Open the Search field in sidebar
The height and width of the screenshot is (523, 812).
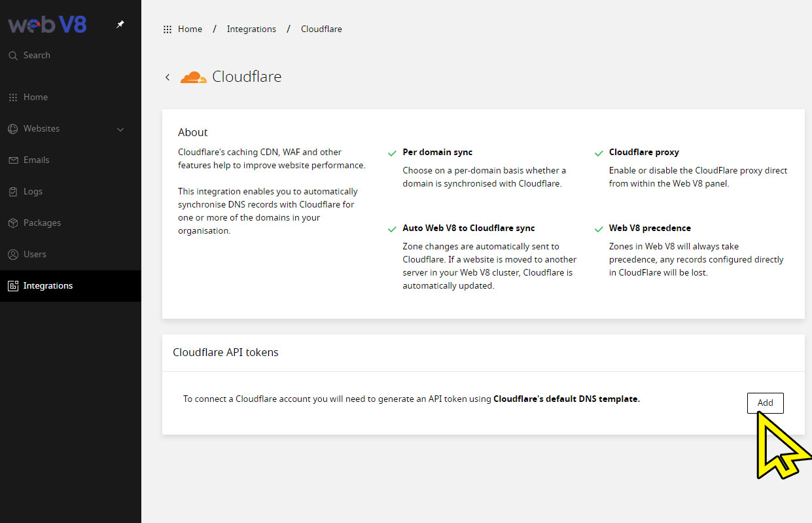[x=37, y=56]
